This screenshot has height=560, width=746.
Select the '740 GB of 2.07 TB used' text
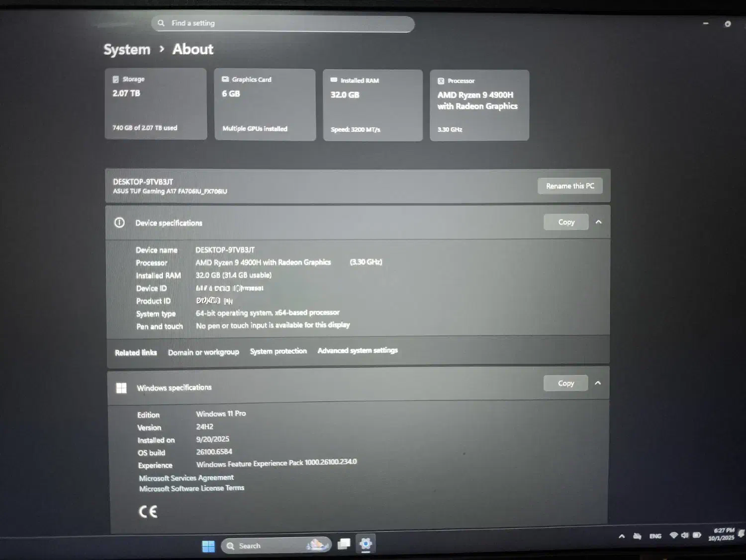[x=145, y=128]
